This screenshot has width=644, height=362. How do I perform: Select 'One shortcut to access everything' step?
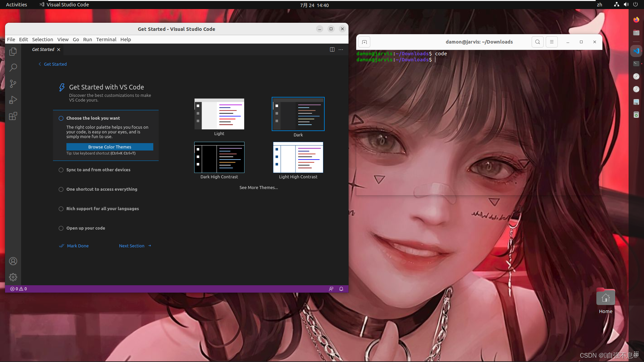coord(102,189)
